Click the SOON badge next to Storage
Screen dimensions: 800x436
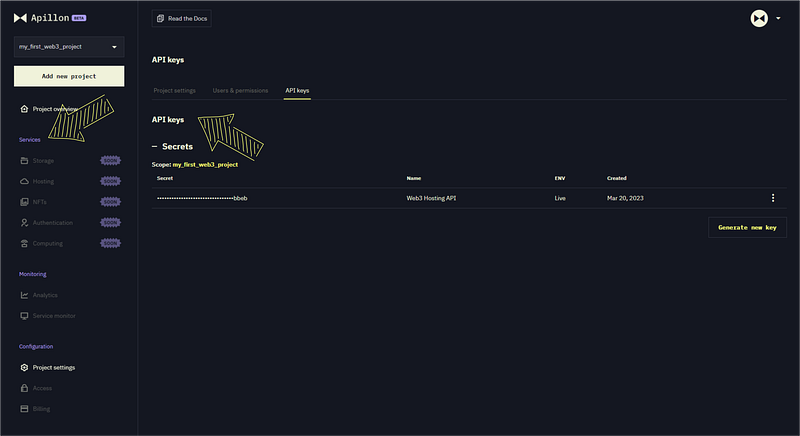110,161
